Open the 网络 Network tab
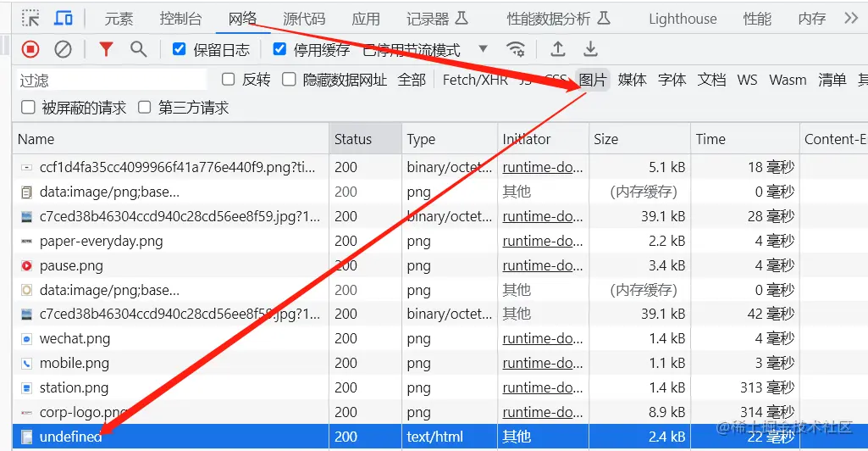 pos(242,19)
